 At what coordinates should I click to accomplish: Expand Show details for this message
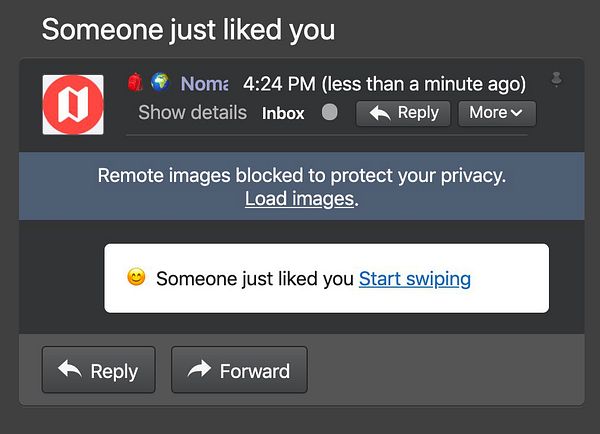pos(192,113)
